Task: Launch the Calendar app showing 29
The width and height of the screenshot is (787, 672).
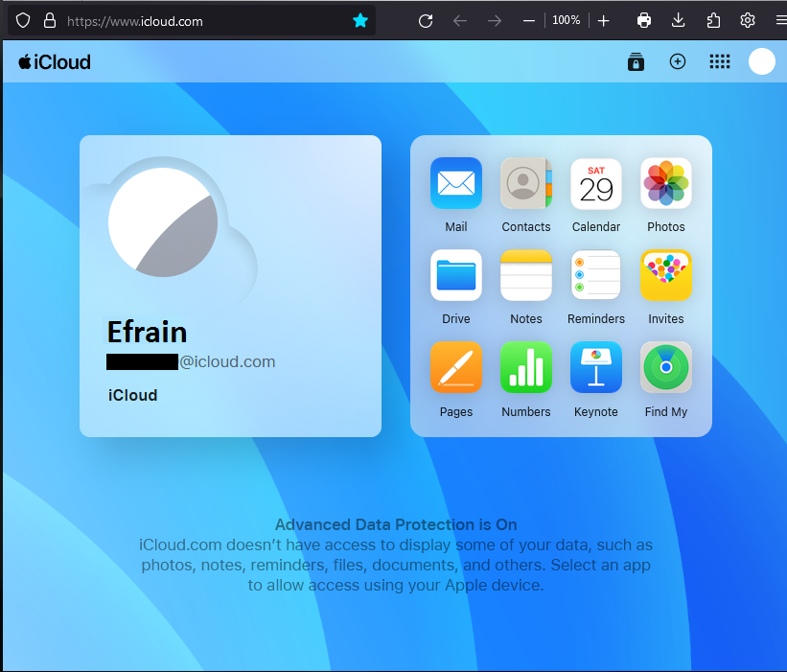Action: (x=595, y=183)
